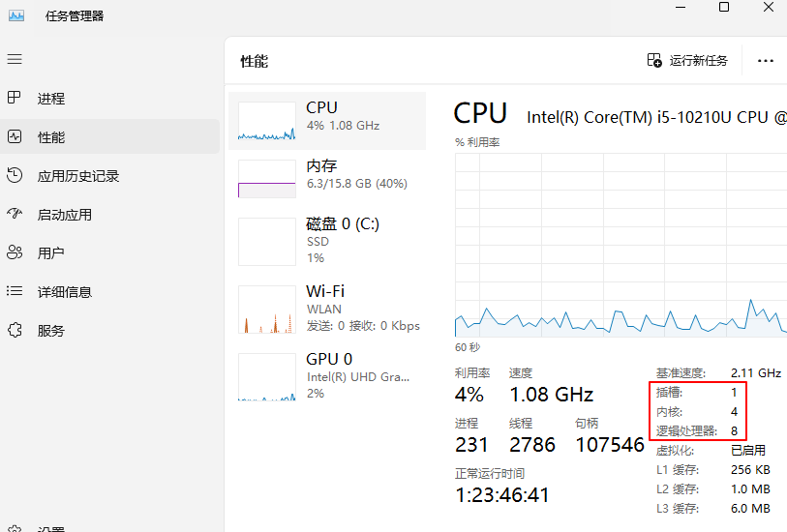787x532 pixels.
Task: Select the CPU performance graph thumbnail
Action: coord(267,121)
